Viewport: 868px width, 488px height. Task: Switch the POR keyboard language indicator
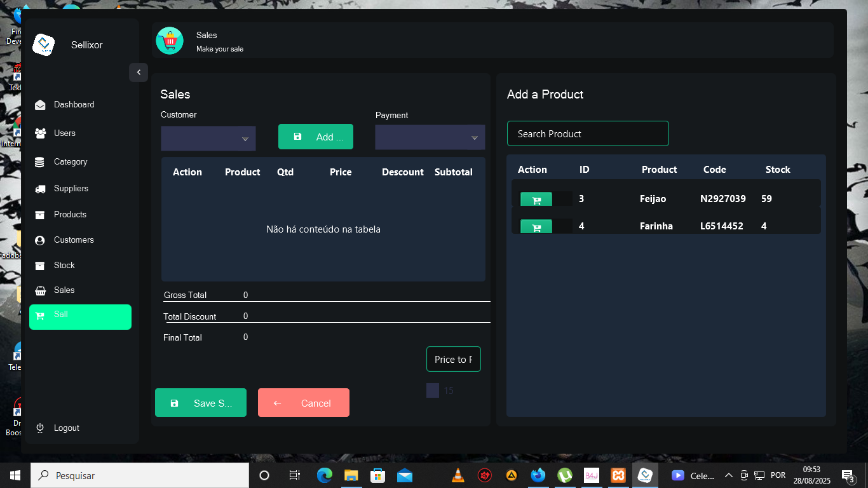(x=778, y=475)
